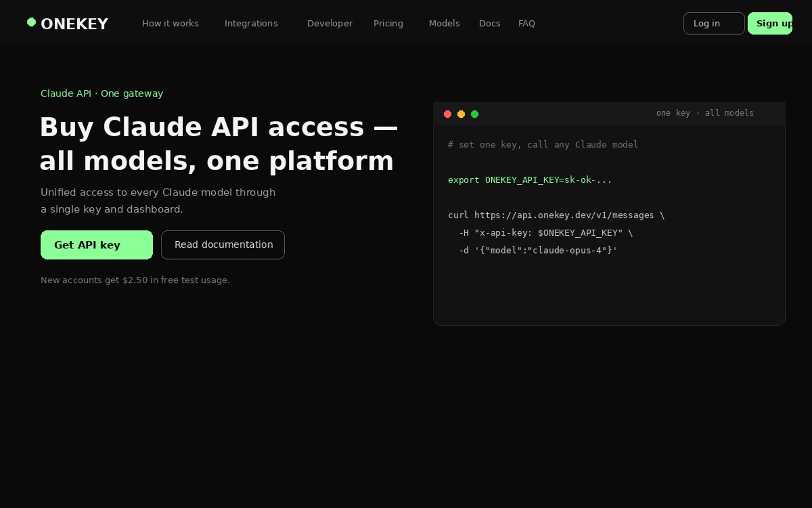Open the Pricing page

pyautogui.click(x=388, y=23)
